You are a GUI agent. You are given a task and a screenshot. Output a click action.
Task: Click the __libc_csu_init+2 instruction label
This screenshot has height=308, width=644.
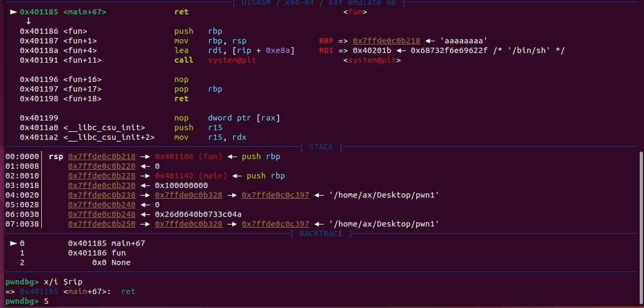point(109,137)
